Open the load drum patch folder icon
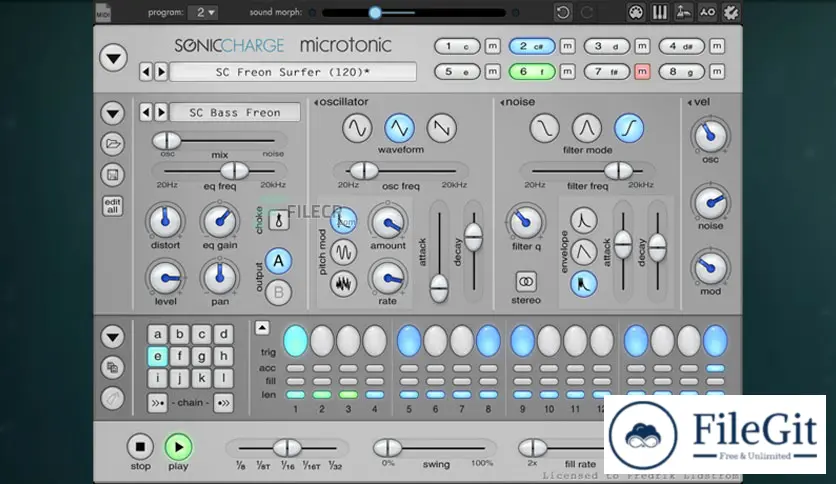This screenshot has width=836, height=484. [112, 144]
